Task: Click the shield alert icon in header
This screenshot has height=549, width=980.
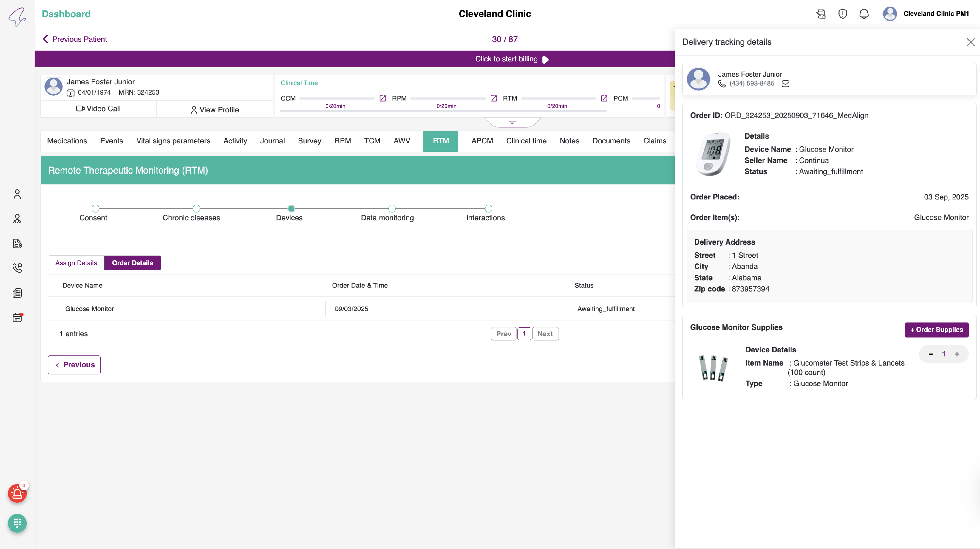Action: click(x=843, y=14)
